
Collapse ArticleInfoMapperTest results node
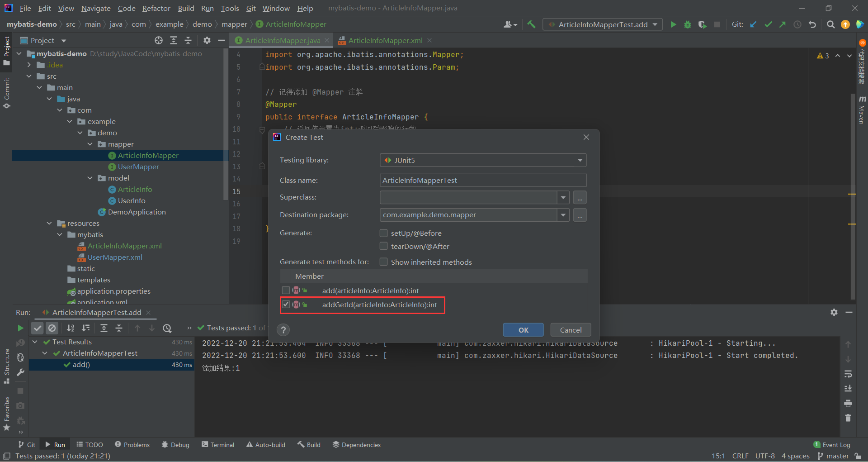[45, 353]
